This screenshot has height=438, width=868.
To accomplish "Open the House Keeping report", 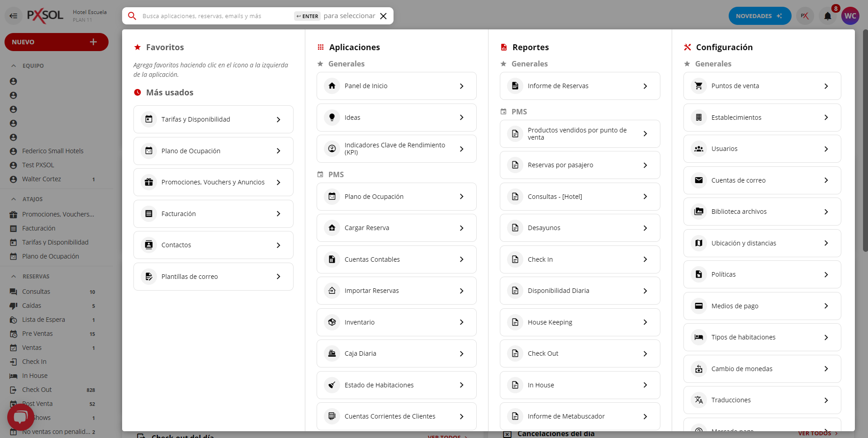I will (x=579, y=322).
